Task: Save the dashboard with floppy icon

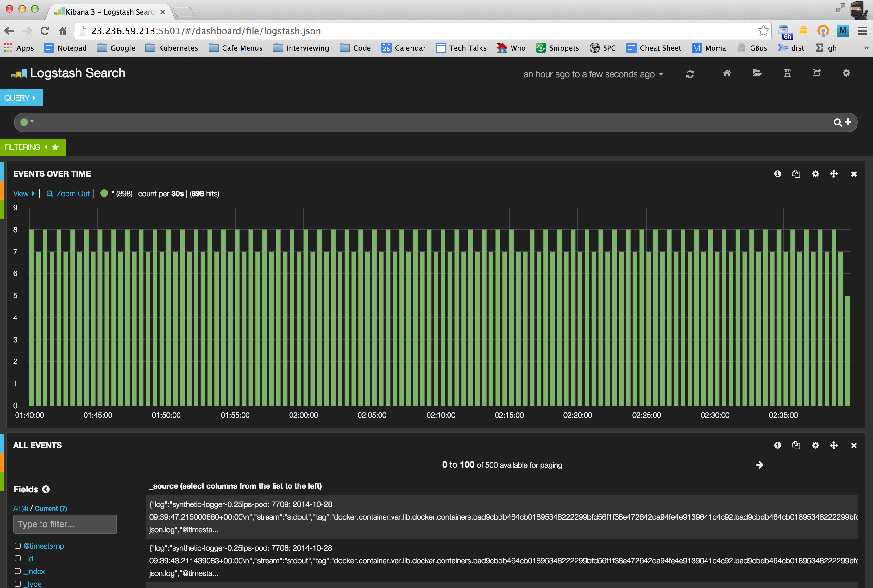Action: pos(787,73)
